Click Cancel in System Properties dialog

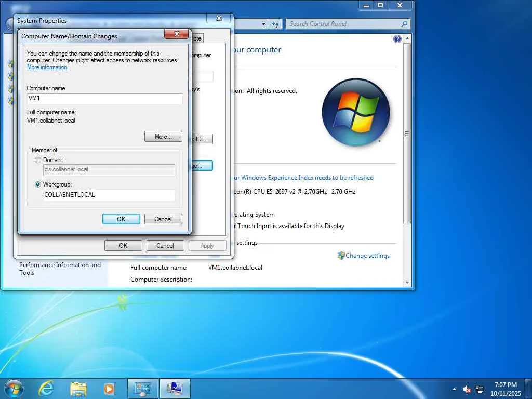[165, 246]
